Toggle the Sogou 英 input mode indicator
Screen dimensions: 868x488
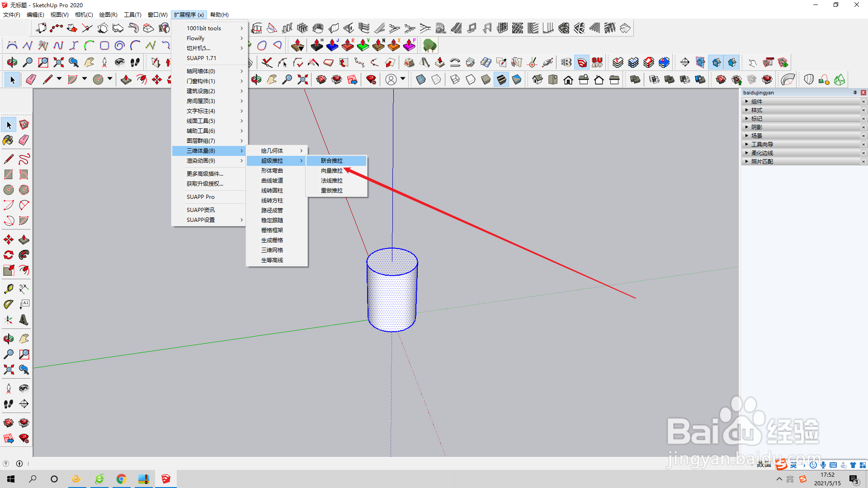click(793, 465)
